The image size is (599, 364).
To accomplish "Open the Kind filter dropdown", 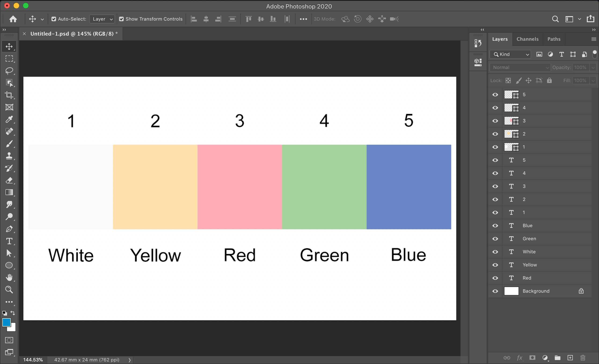I will pos(510,55).
